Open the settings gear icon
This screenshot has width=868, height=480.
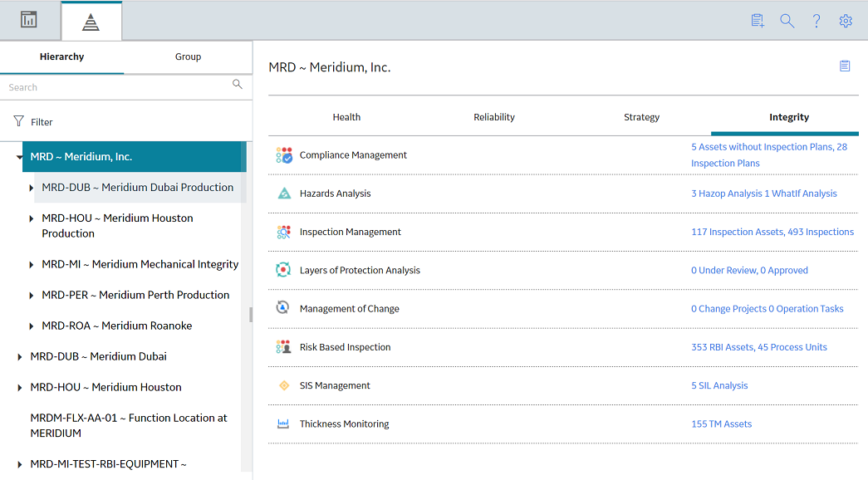846,21
